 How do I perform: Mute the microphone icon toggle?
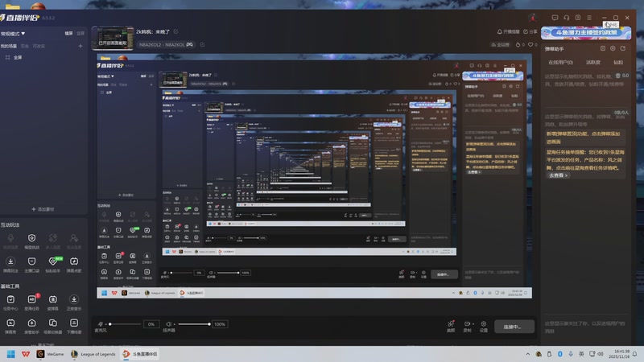101,324
